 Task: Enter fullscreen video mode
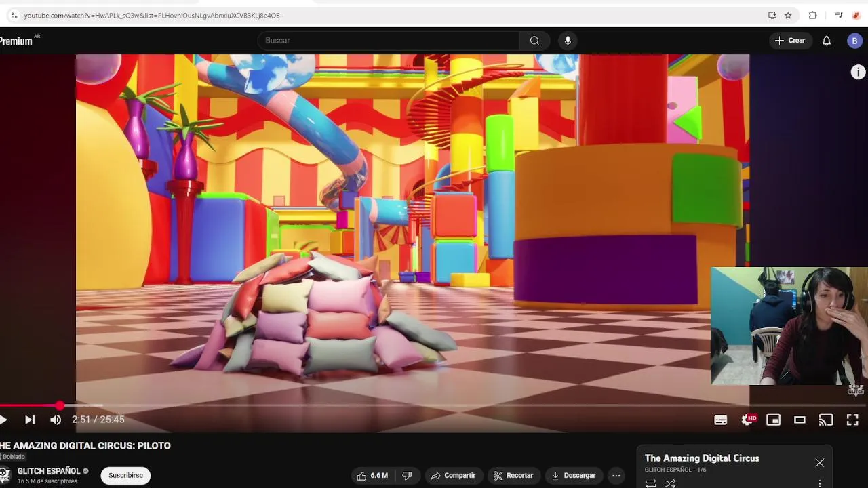tap(852, 420)
